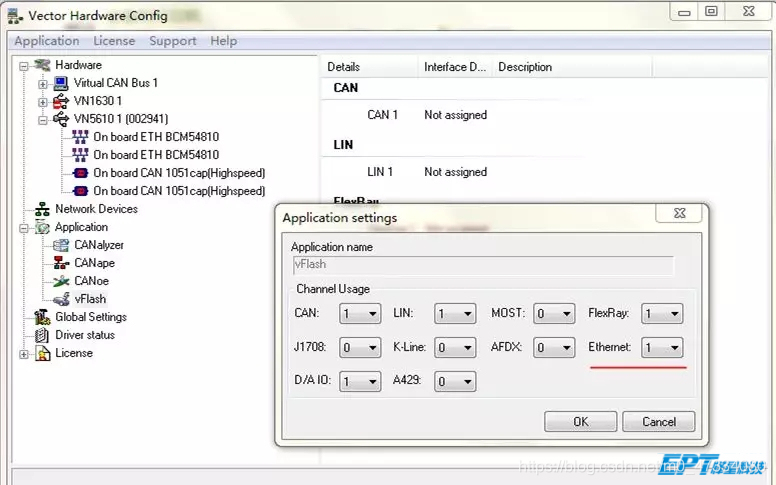Click Not assigned next to LIN 1

point(456,172)
